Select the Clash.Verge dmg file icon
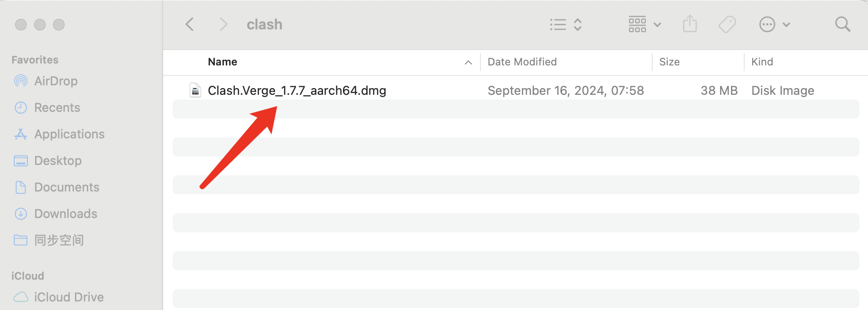 click(195, 90)
